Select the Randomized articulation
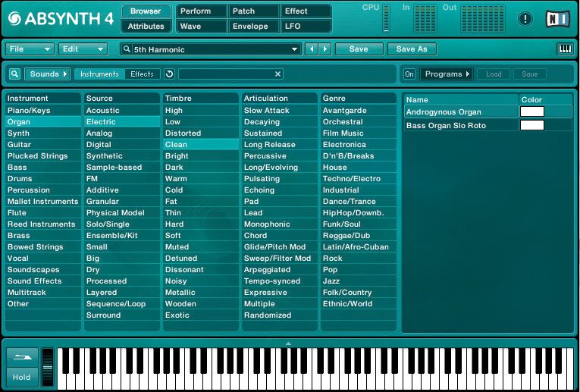The height and width of the screenshot is (392, 580). point(279,315)
